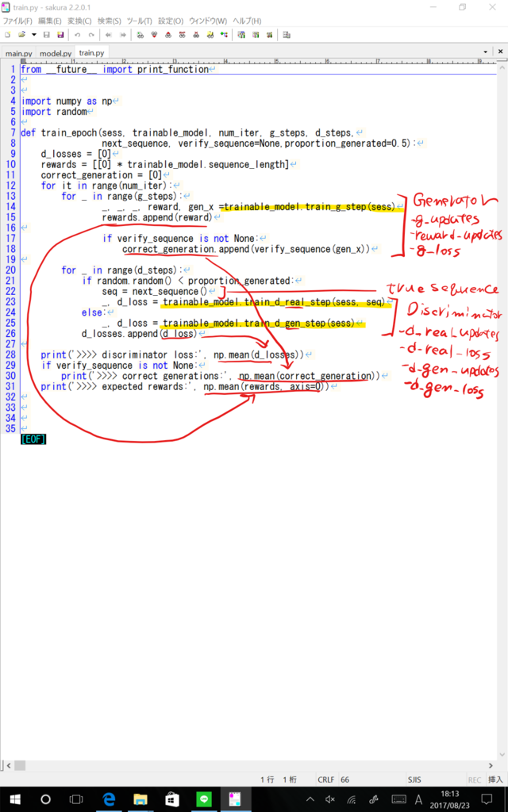Open Task View in taskbar

[76, 799]
